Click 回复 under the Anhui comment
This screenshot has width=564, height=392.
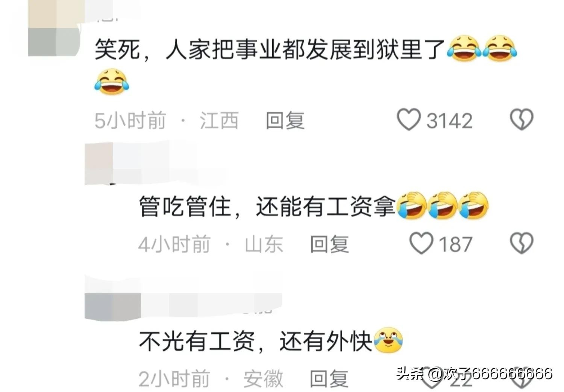pos(329,378)
